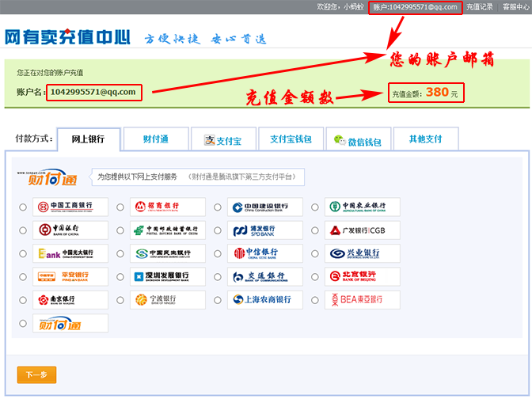Select the 浦发银行 radio button
Viewport: 532px width, 399px height.
[218, 230]
